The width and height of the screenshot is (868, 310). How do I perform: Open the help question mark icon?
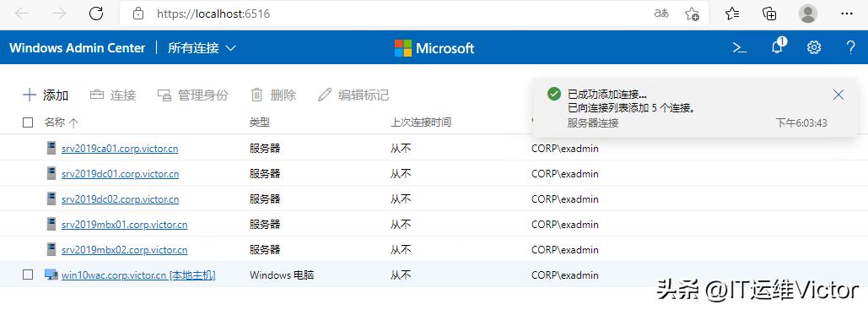(x=851, y=47)
